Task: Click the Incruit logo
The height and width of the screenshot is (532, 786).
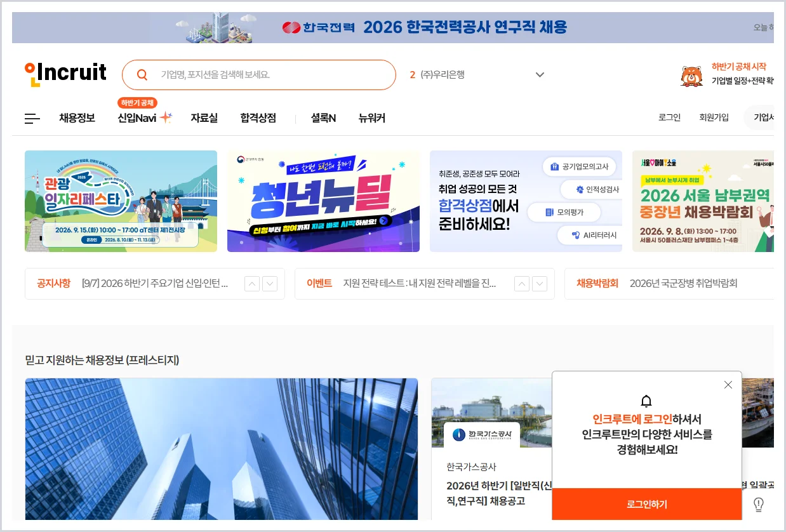Action: (x=65, y=74)
